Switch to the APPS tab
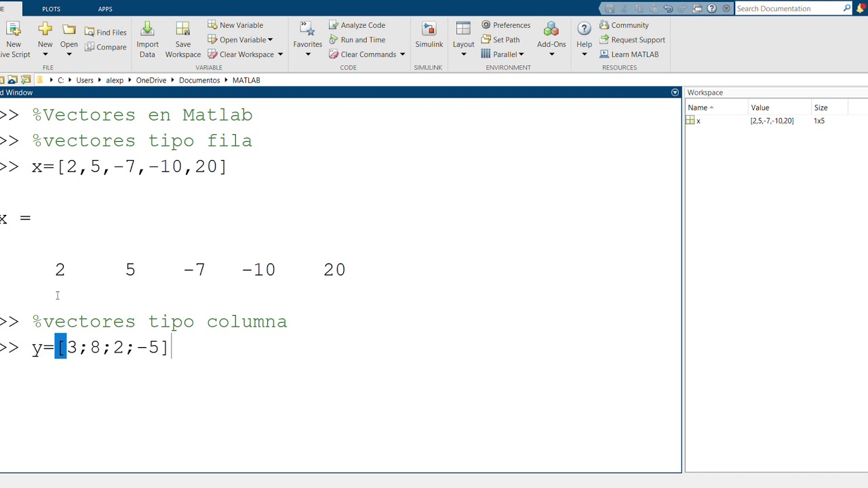868x488 pixels. pos(105,9)
